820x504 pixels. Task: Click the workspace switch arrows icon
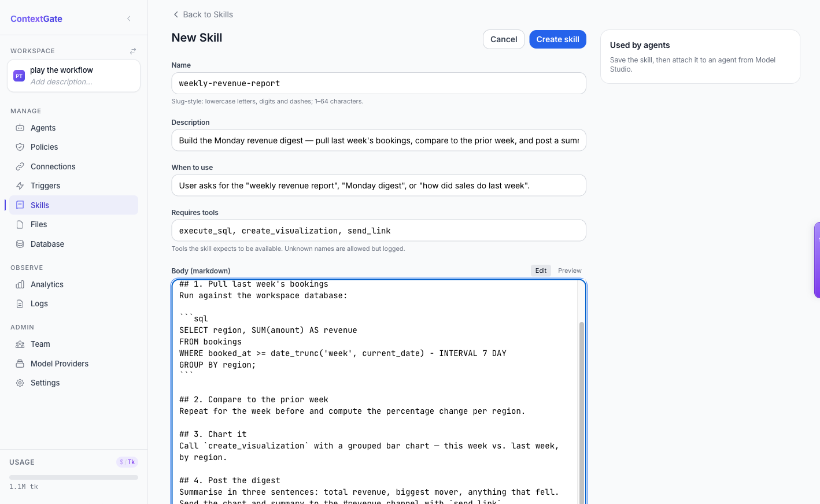click(x=133, y=51)
